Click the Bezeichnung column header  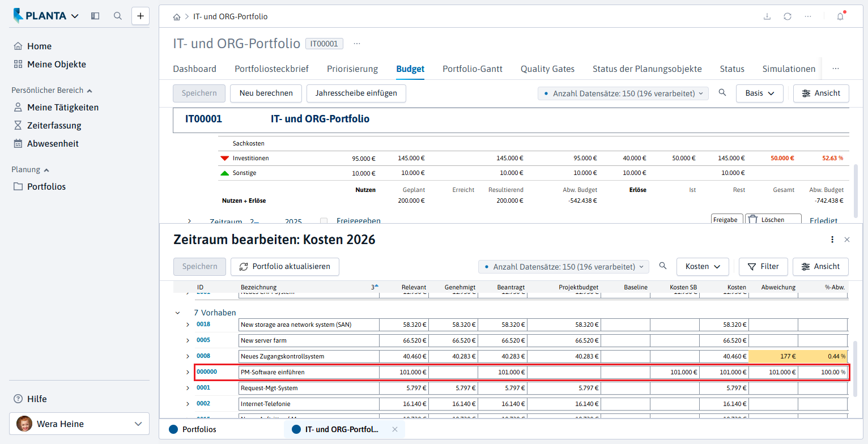pos(258,288)
